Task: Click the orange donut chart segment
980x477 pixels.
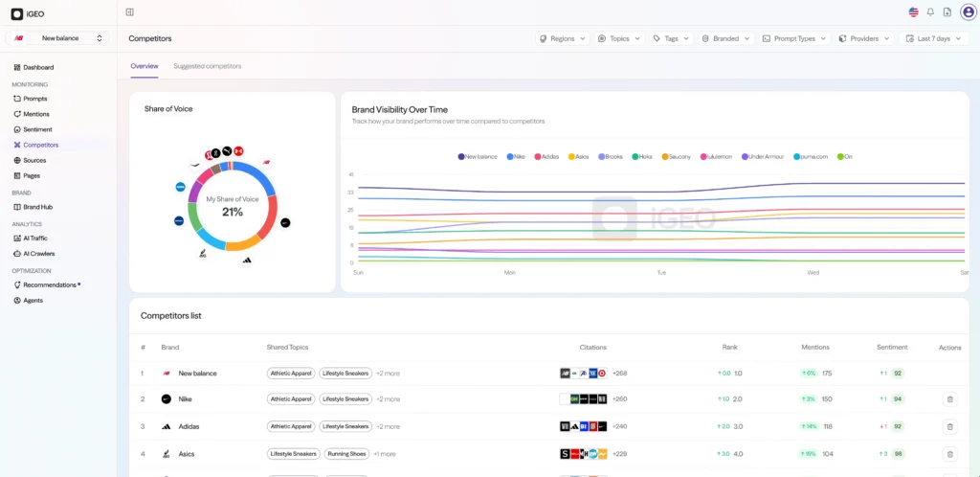Action: [x=244, y=244]
